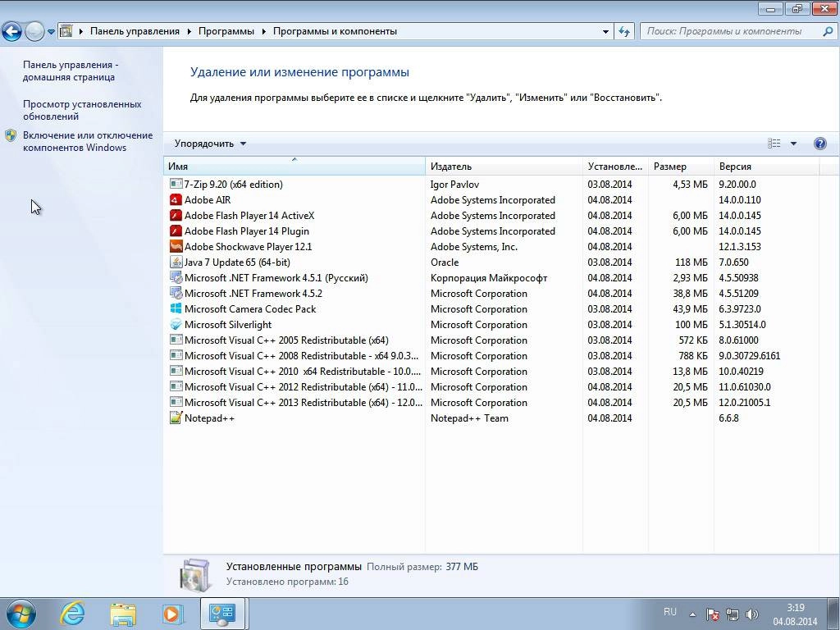Click the Visual C++ 2012 Redistributable icon
The height and width of the screenshot is (630, 840).
click(176, 386)
